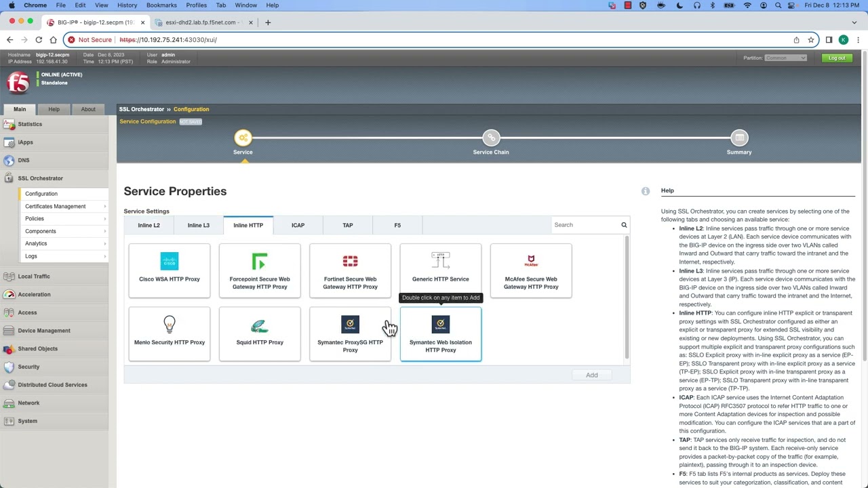Open System in the sidebar
Viewport: 868px width, 488px height.
(54, 421)
